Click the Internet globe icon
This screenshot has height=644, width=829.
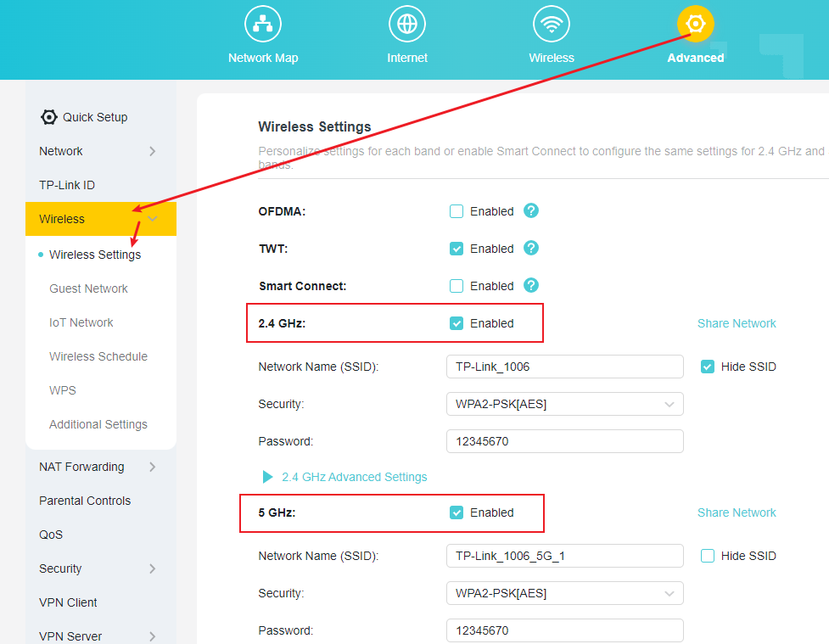pyautogui.click(x=407, y=24)
